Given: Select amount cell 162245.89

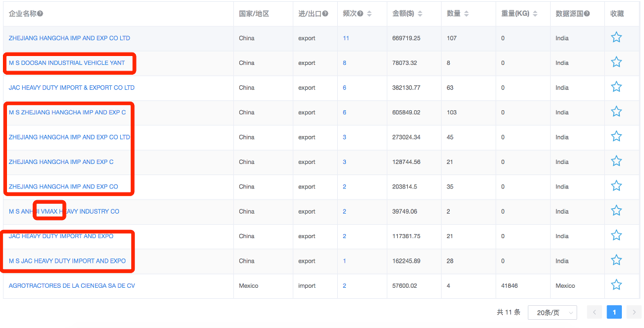Looking at the screenshot, I should (406, 261).
